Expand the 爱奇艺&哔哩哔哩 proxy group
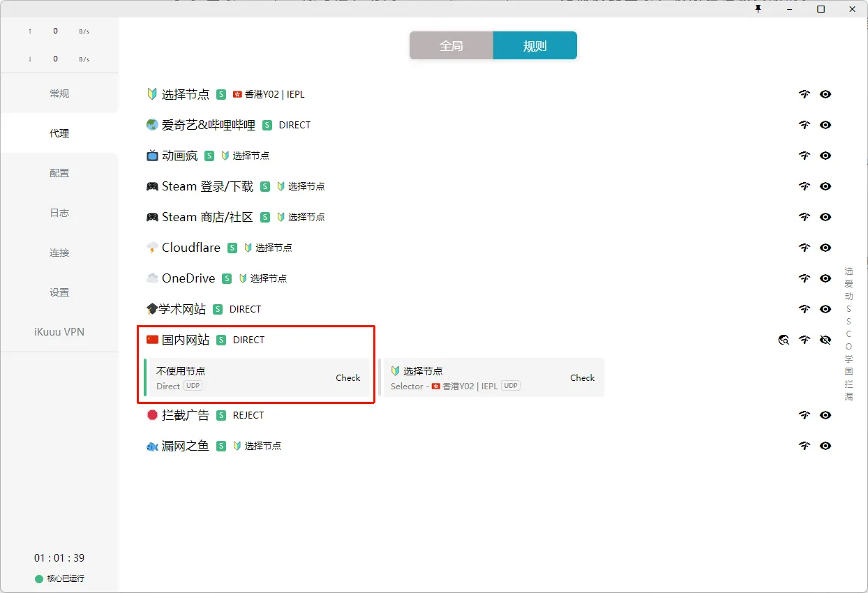 point(208,125)
